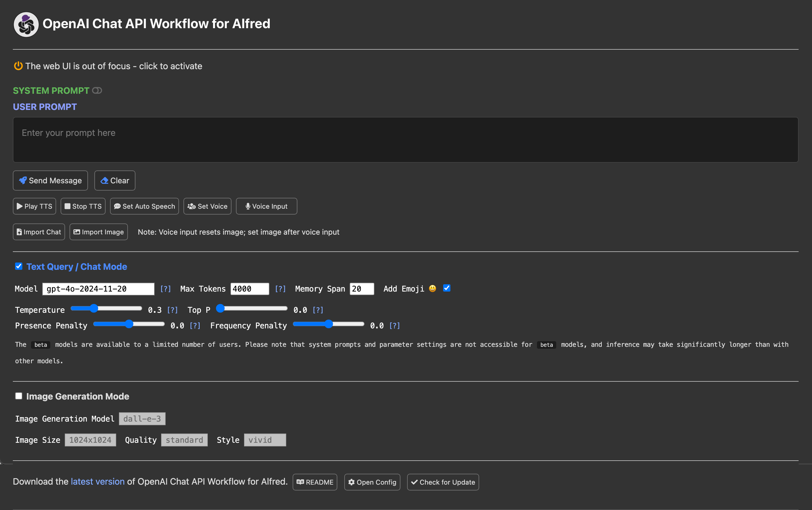Click the Temperature value 0.3
The image size is (812, 510).
click(x=155, y=310)
